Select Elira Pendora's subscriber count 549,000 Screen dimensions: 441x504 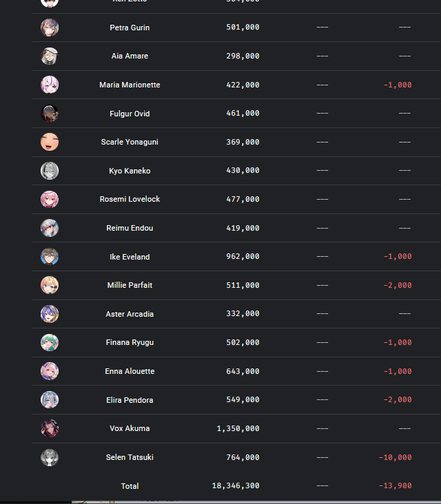tap(243, 399)
